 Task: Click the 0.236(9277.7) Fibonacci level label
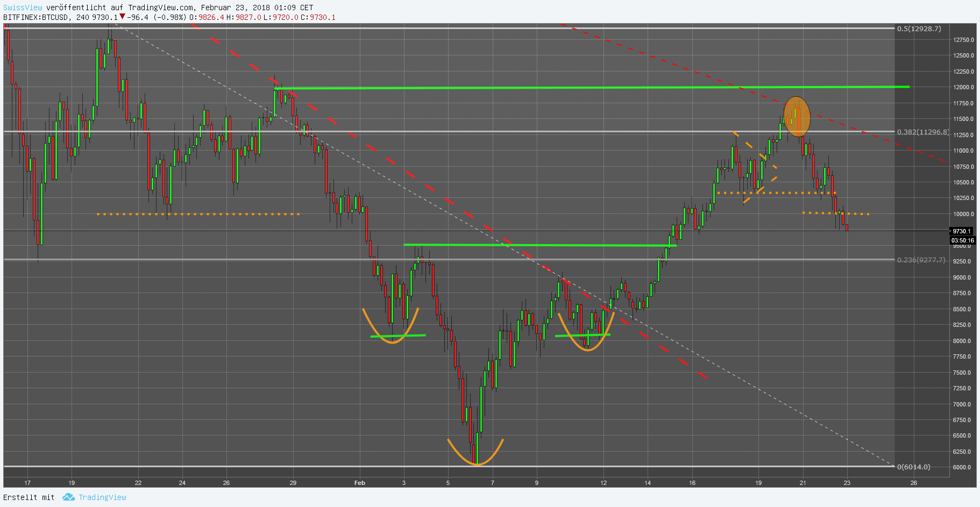tap(921, 260)
